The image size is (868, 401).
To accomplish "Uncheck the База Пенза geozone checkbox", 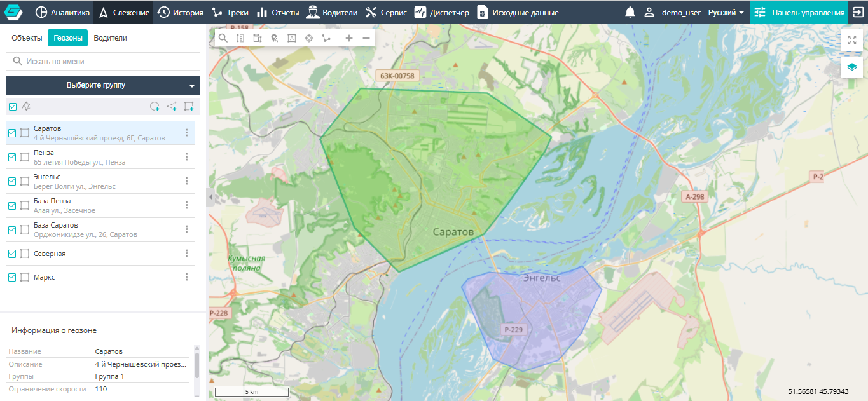I will [x=12, y=205].
